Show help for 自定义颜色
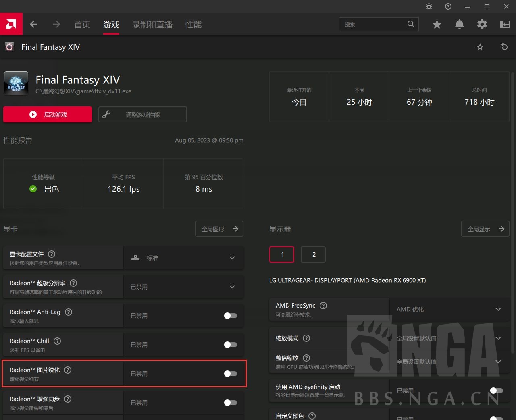This screenshot has width=516, height=420. coord(312,416)
